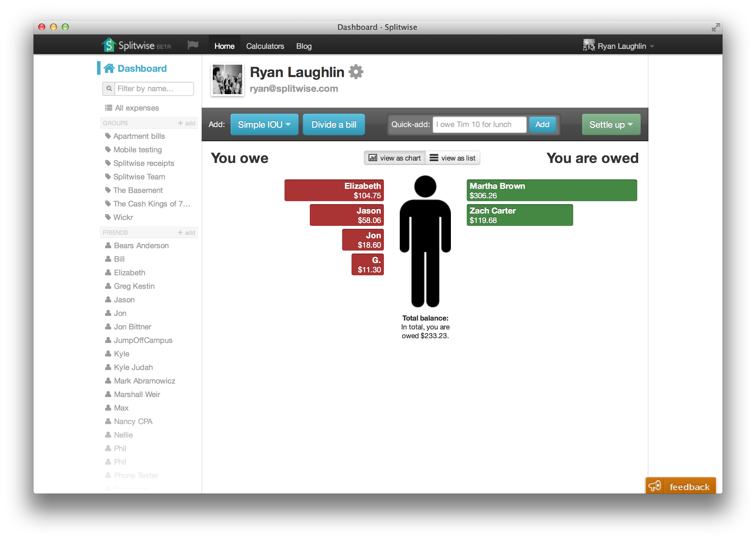This screenshot has height=540, width=756.
Task: Click the Divide a bill button
Action: click(x=334, y=125)
